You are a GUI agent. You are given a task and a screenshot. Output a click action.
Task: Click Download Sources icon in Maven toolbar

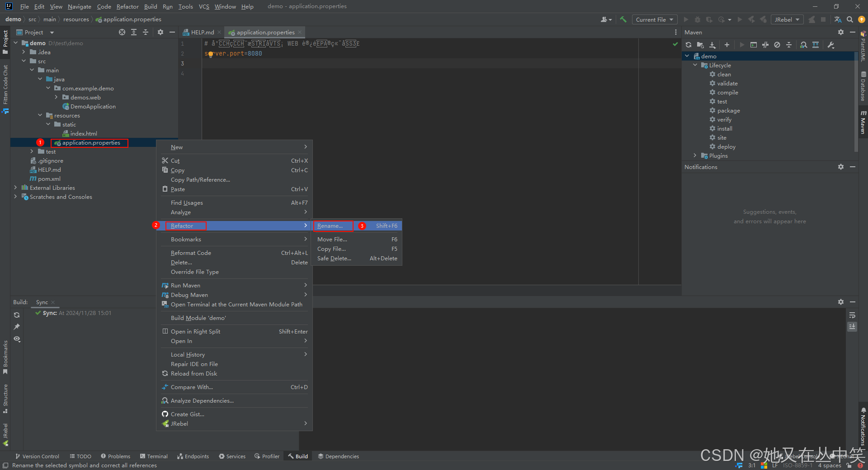coord(712,45)
